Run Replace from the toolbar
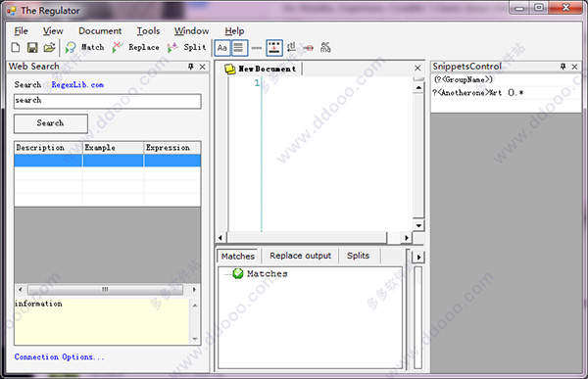Image resolution: width=588 pixels, height=379 pixels. (136, 48)
